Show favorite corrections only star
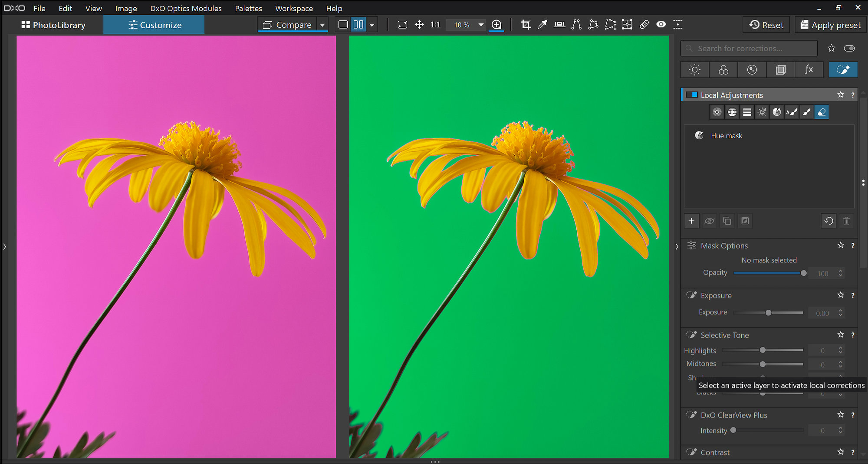Viewport: 868px width, 464px height. (x=831, y=48)
